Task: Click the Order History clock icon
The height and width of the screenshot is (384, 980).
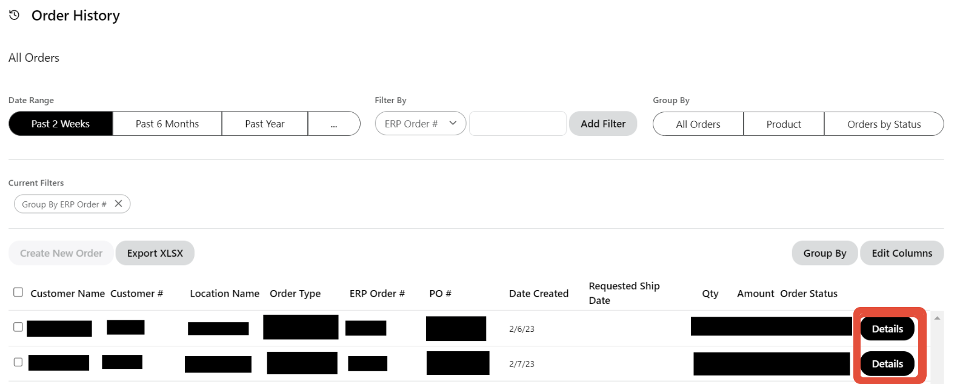Action: (x=15, y=15)
